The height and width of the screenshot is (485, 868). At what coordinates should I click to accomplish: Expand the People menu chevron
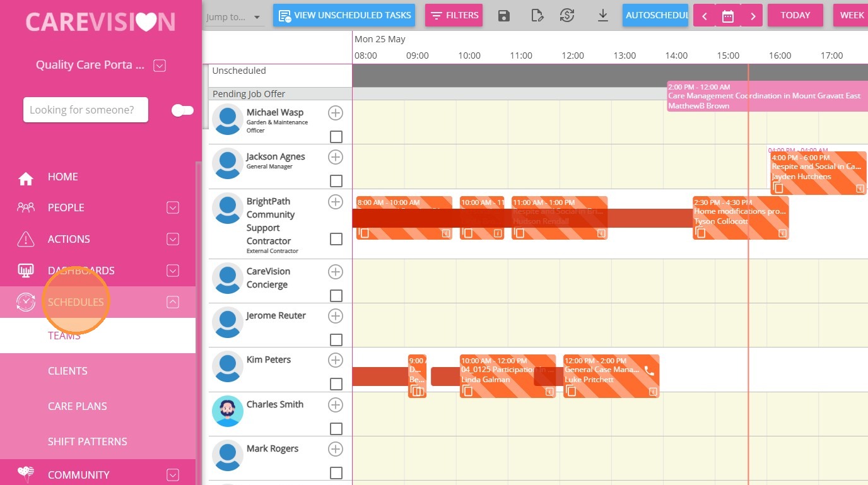pyautogui.click(x=173, y=207)
